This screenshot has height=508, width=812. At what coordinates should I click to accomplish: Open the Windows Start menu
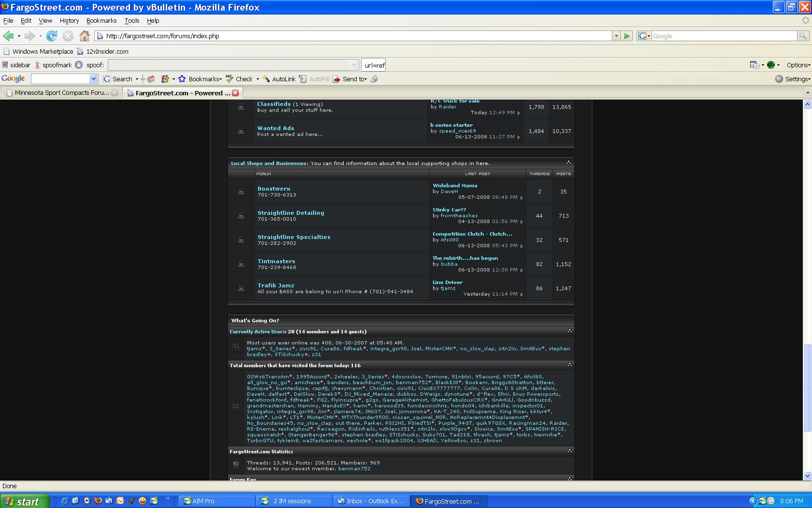click(25, 501)
